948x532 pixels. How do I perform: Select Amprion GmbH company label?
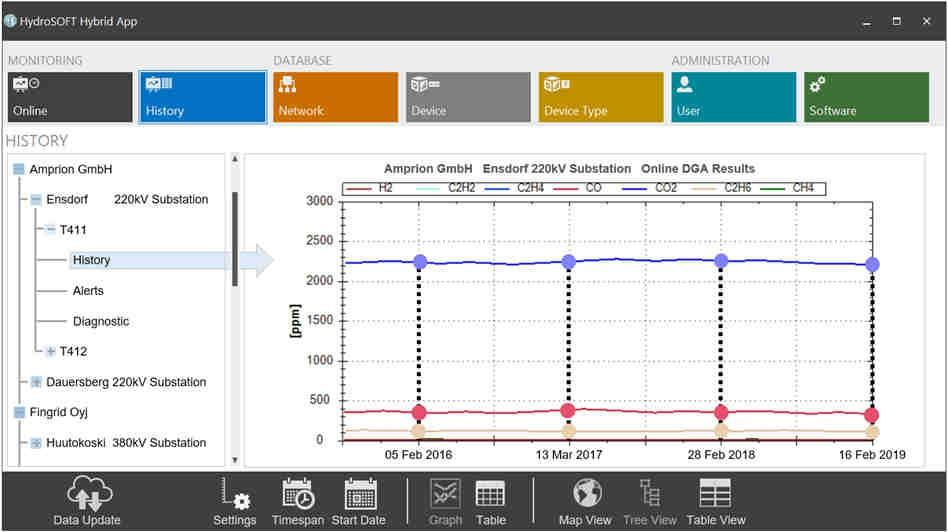click(71, 169)
